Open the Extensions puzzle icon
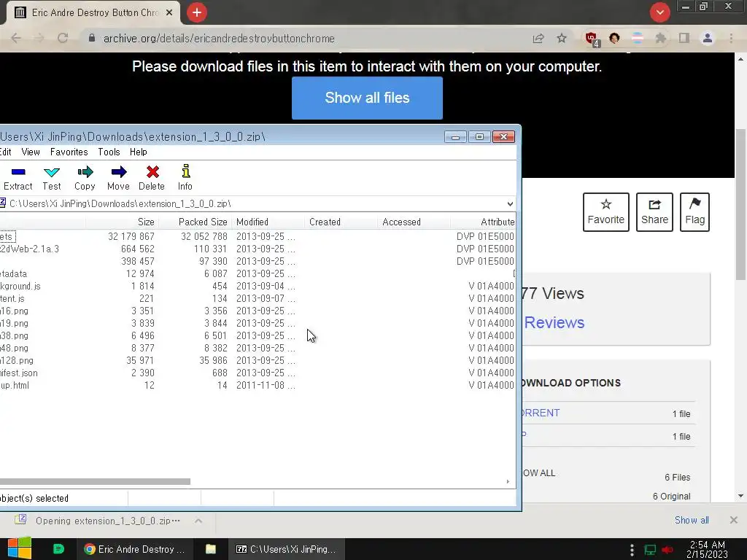 coord(660,38)
